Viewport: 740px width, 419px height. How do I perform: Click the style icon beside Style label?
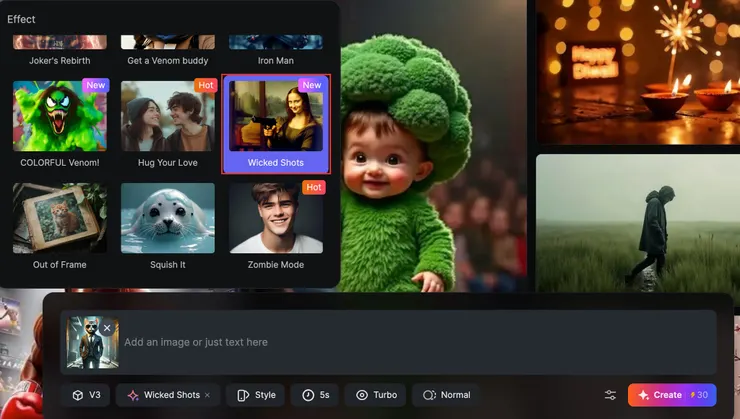tap(243, 395)
